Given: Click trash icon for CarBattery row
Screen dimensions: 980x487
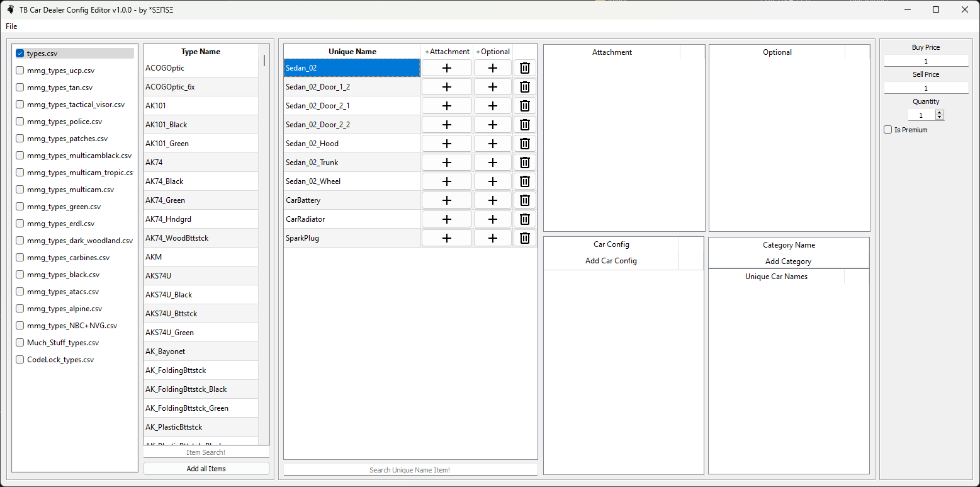Looking at the screenshot, I should [x=524, y=200].
